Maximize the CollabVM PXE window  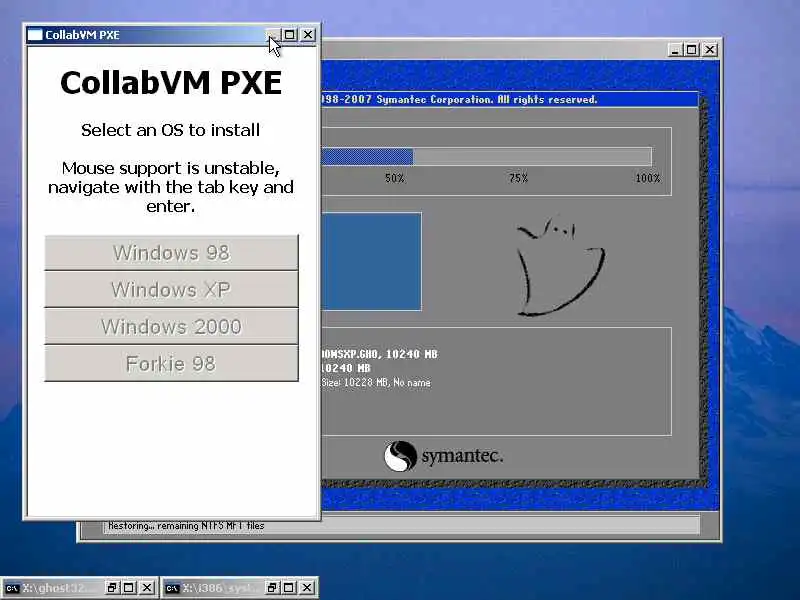(x=289, y=35)
